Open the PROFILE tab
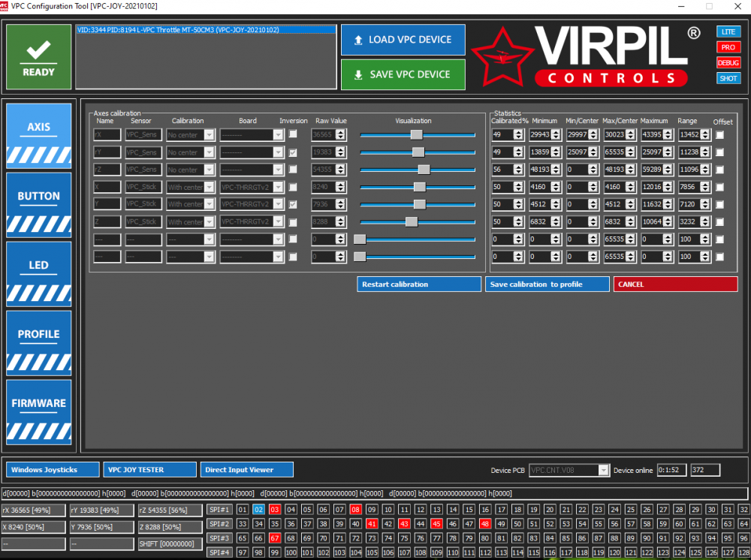The width and height of the screenshot is (751, 560). coord(39,343)
